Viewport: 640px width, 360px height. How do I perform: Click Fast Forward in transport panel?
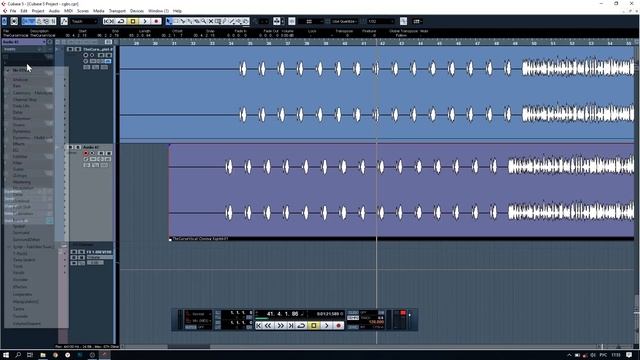(x=280, y=326)
